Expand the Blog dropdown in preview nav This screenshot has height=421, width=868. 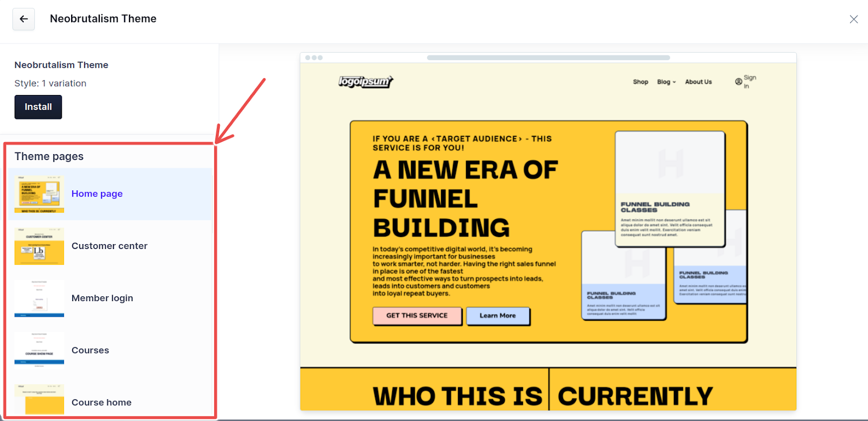coord(666,82)
